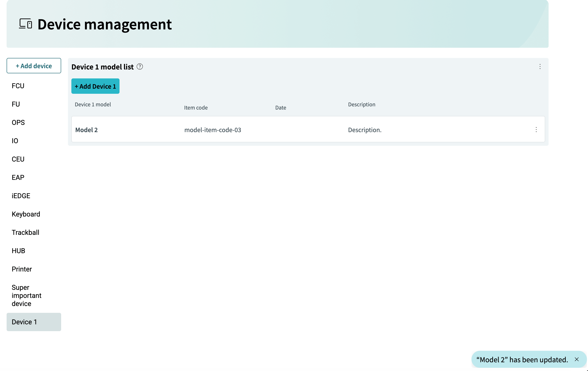Click the 'Description.' cell in Model 2 row

365,130
